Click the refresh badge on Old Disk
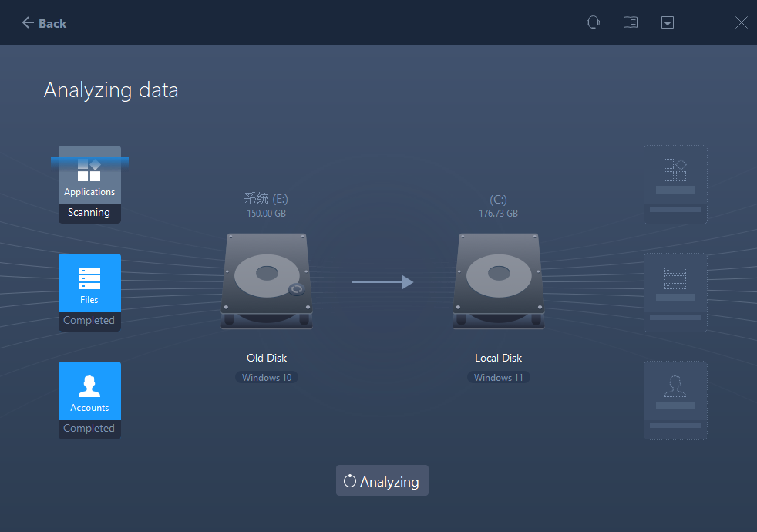 [x=297, y=289]
